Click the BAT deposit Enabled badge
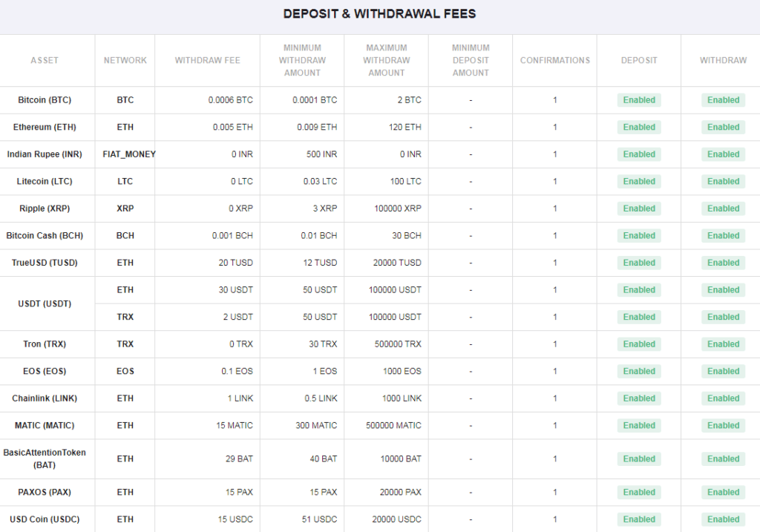 coord(639,459)
